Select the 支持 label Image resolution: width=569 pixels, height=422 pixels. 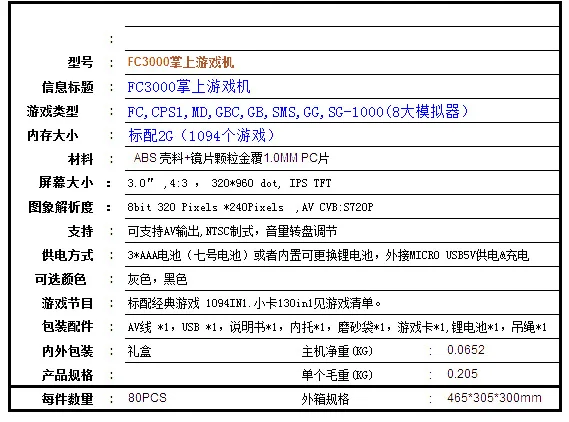81,231
